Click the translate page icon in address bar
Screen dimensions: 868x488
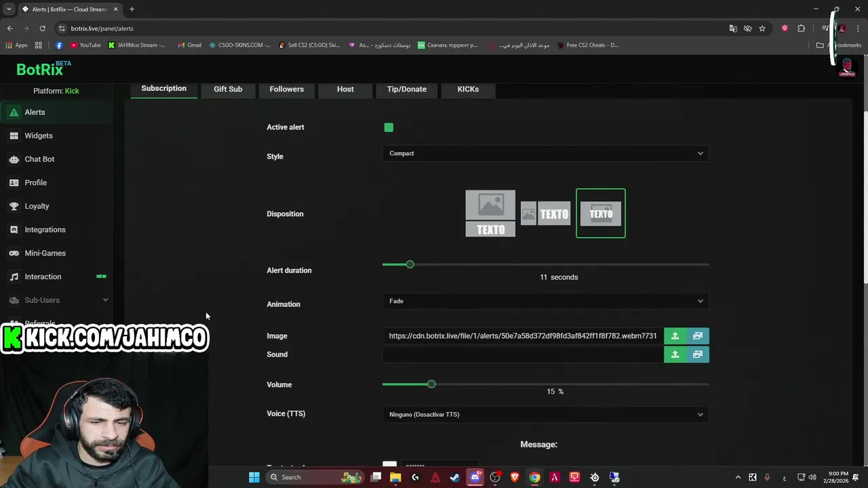[x=733, y=28]
